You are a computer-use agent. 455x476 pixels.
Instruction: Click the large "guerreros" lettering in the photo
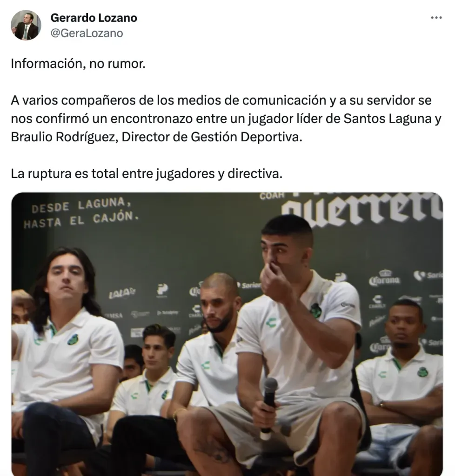coord(361,210)
